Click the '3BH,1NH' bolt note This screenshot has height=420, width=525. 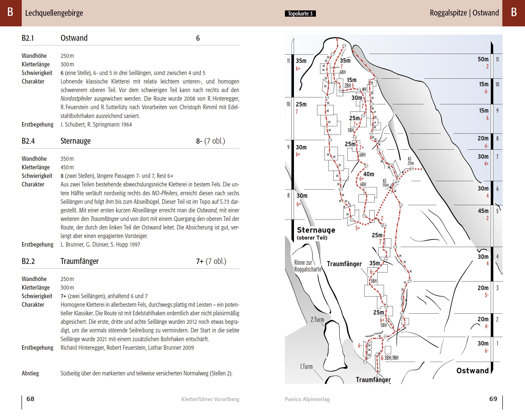[x=391, y=358]
